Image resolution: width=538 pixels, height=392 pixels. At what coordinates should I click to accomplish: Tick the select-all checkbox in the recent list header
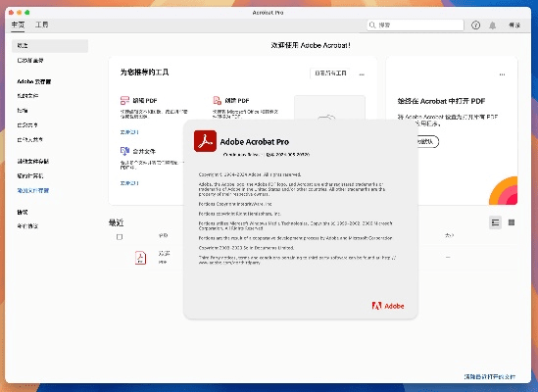[x=120, y=237]
